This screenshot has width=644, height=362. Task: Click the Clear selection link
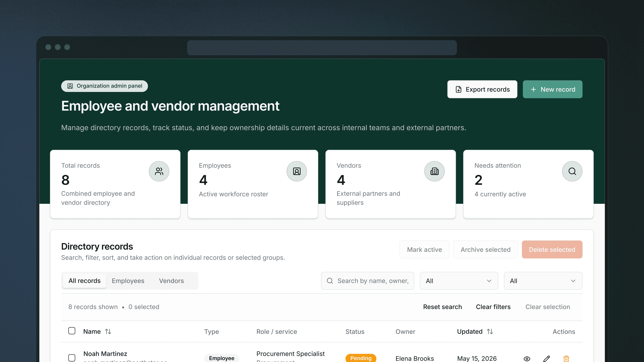(548, 307)
